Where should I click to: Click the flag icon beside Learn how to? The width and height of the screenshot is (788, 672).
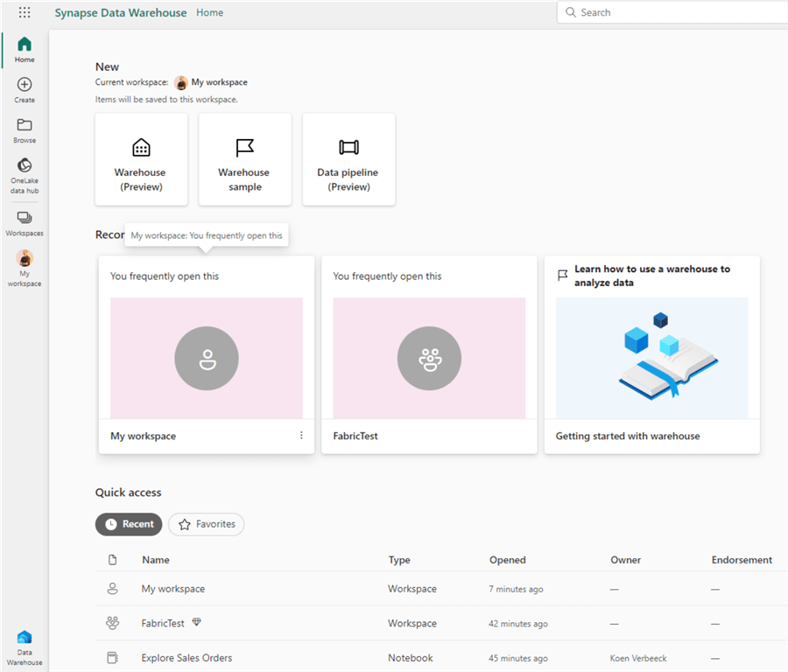562,276
